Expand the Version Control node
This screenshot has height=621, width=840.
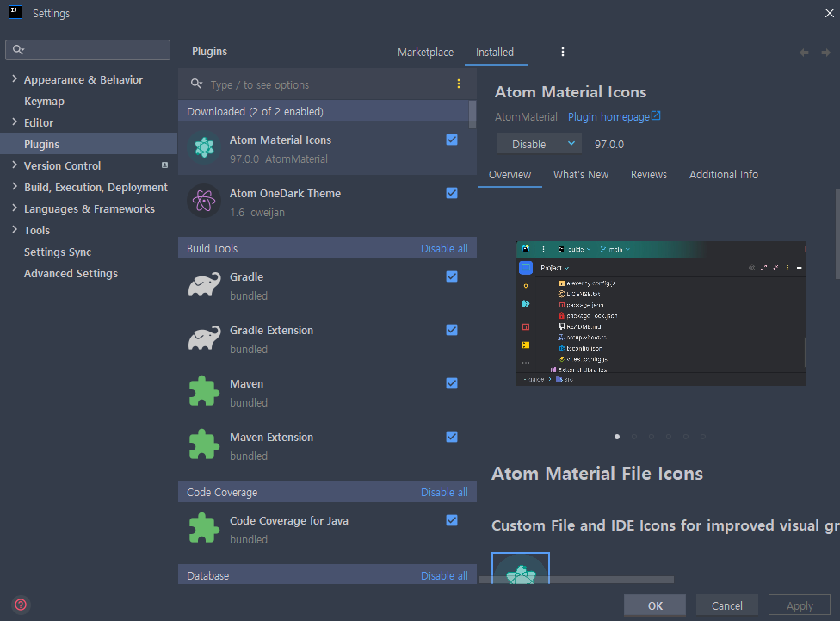(15, 165)
